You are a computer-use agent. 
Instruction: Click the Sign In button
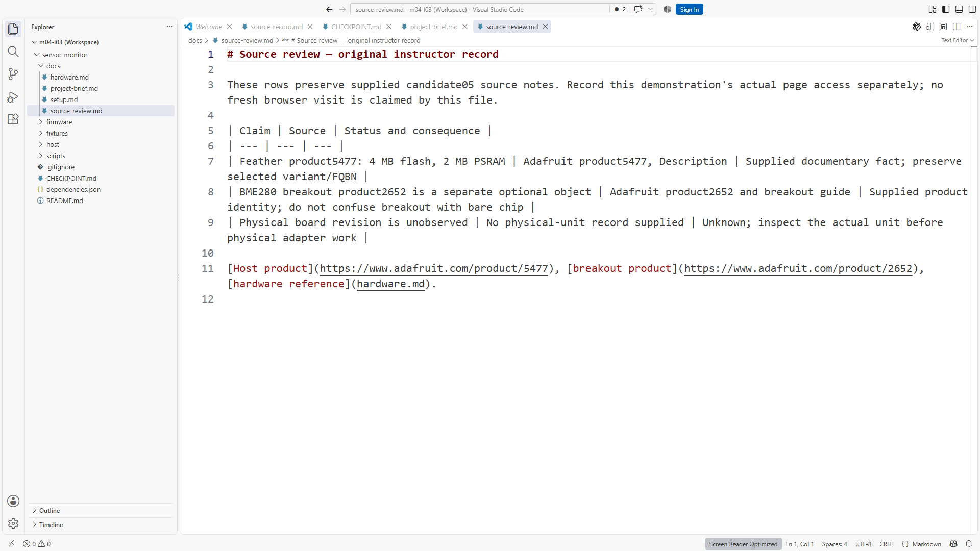click(689, 9)
